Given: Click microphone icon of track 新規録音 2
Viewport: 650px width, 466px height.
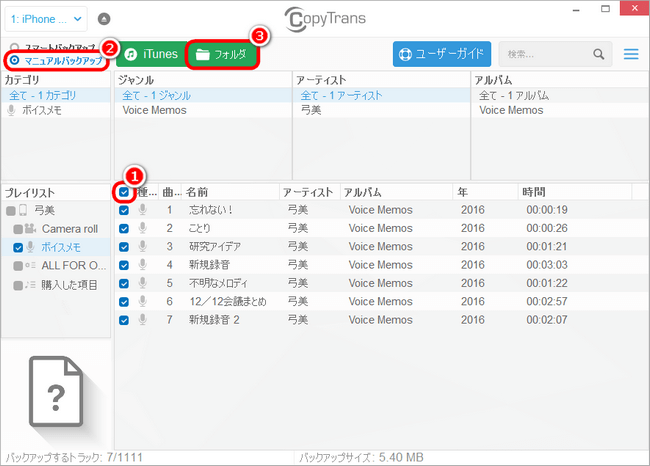Looking at the screenshot, I should click(x=143, y=320).
